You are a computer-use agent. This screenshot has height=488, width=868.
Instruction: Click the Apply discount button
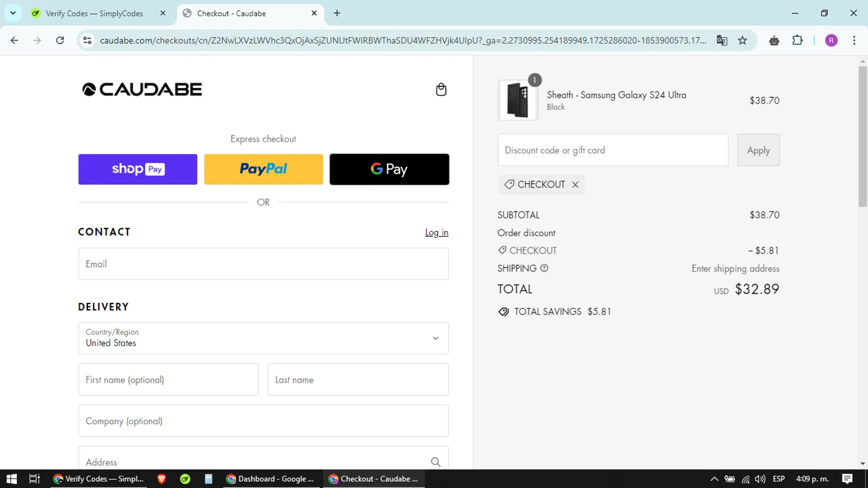(x=758, y=150)
